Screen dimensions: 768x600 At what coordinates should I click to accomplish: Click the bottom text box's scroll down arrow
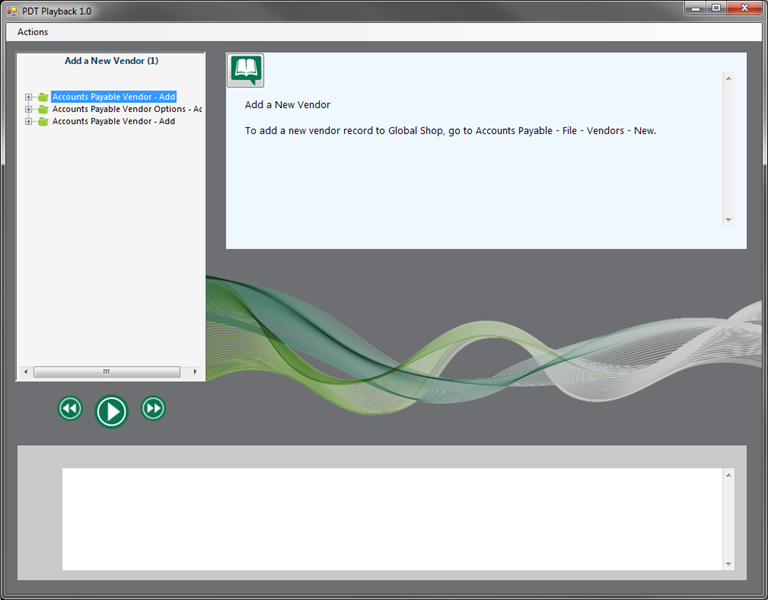point(728,564)
